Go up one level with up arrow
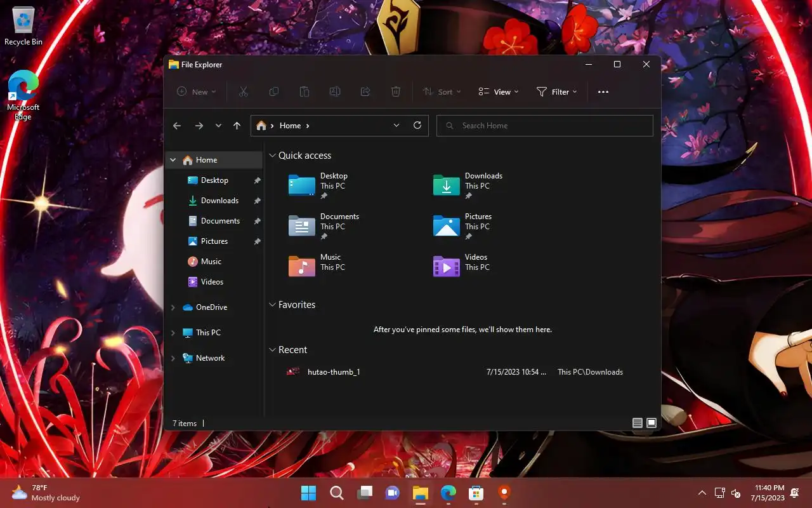 (237, 126)
